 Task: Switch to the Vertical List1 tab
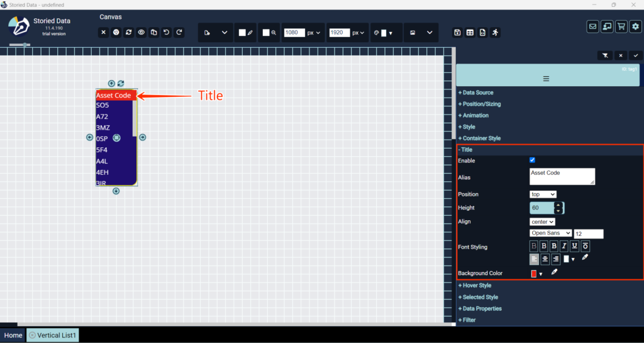coord(53,335)
